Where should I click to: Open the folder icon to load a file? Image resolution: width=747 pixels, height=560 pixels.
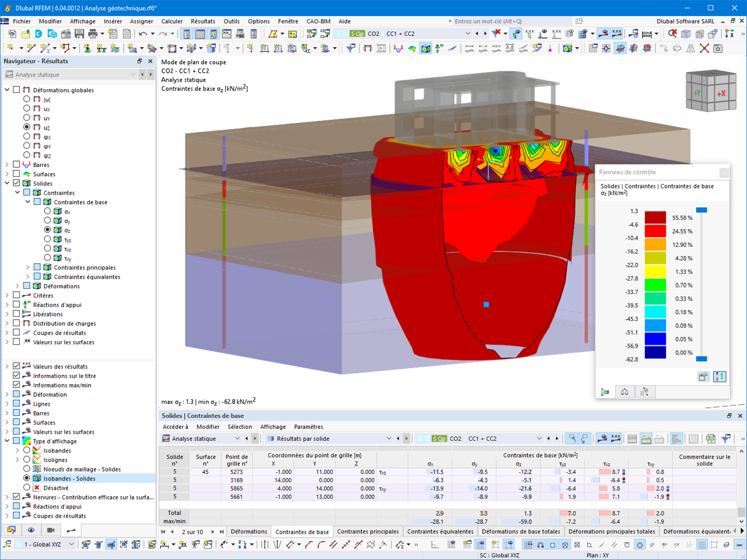(25, 34)
